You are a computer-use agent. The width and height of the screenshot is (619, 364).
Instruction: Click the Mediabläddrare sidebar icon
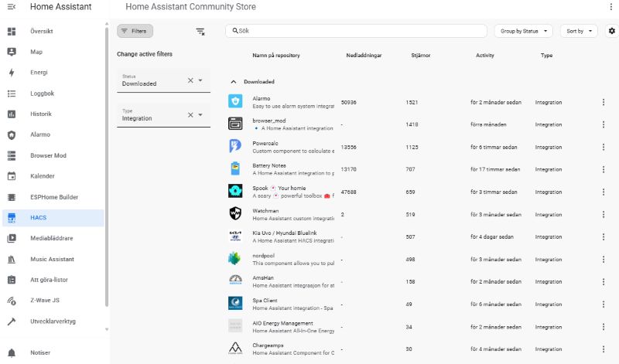[12, 238]
